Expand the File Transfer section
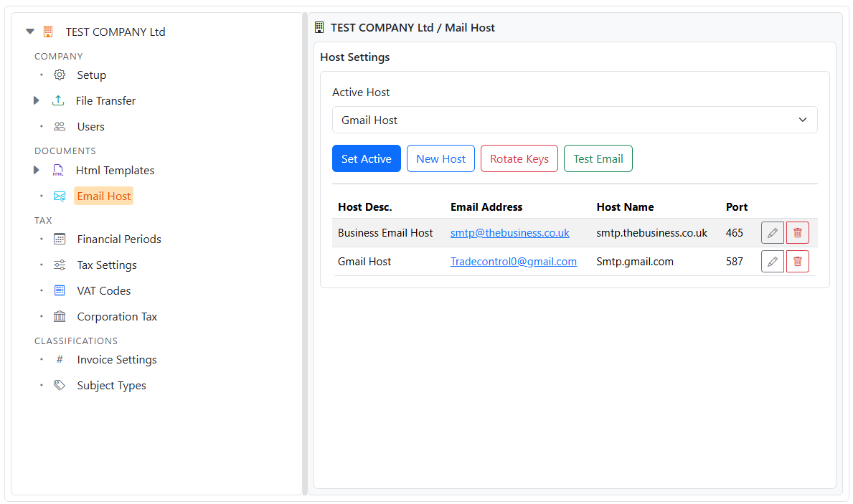This screenshot has height=504, width=853. pyautogui.click(x=36, y=100)
